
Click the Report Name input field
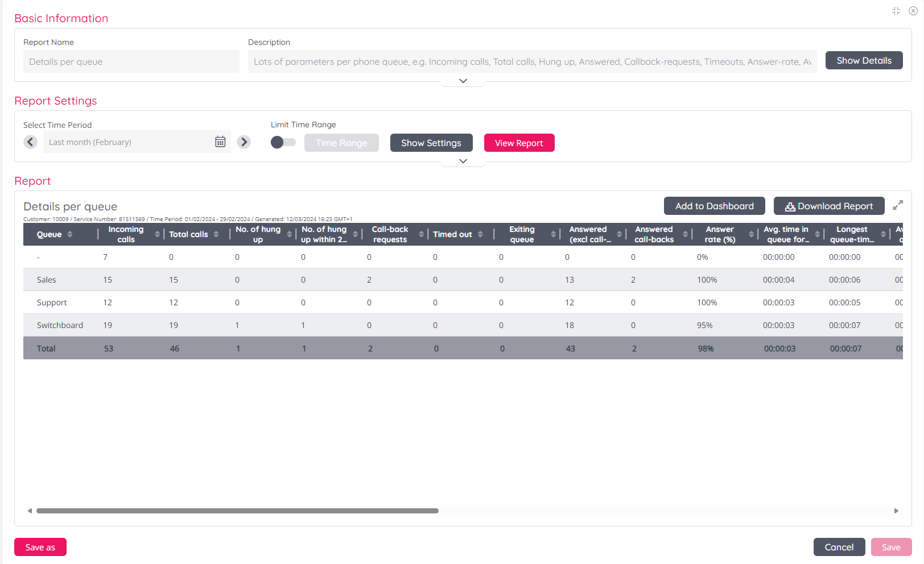131,61
